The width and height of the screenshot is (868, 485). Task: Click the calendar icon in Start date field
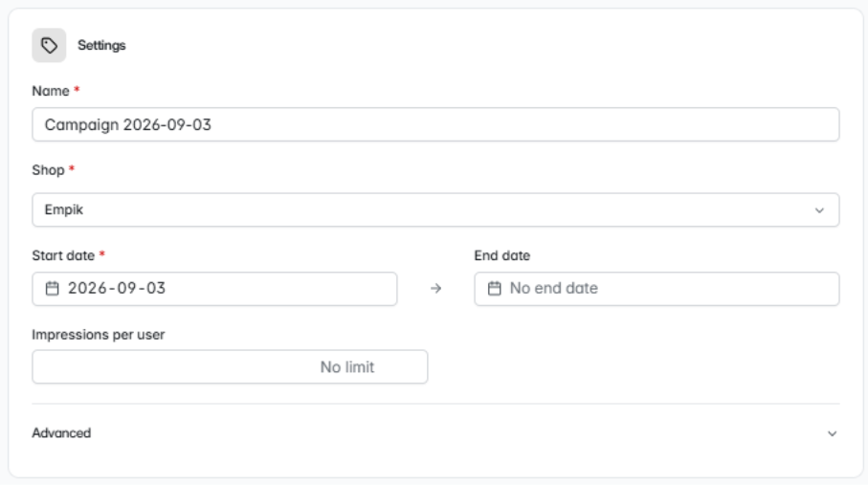pyautogui.click(x=52, y=289)
